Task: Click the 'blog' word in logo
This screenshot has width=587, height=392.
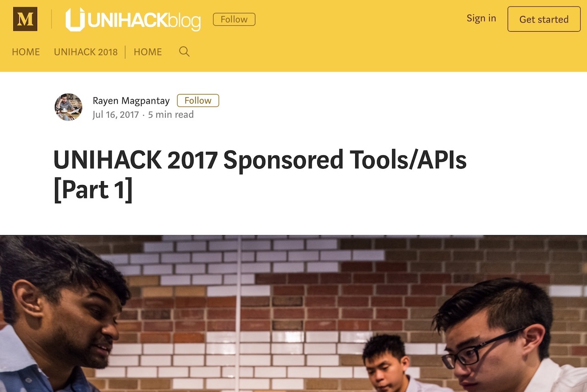Action: click(x=184, y=21)
